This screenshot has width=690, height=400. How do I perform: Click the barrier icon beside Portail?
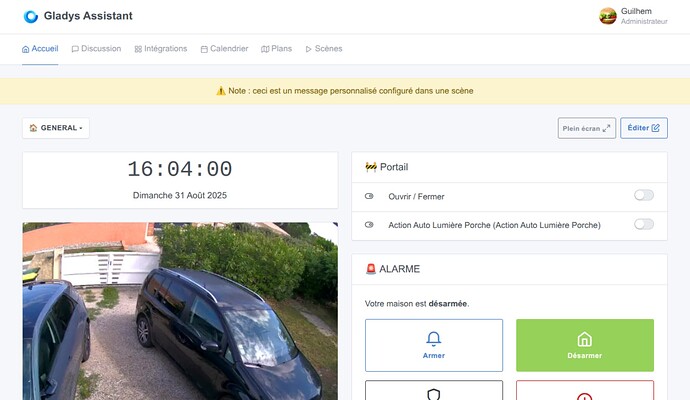371,167
